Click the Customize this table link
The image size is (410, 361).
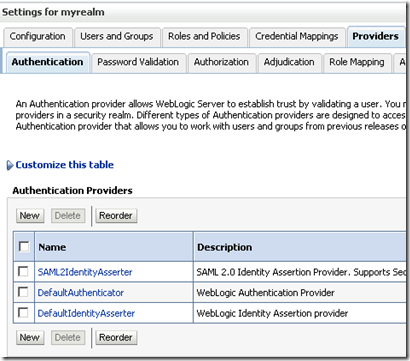(65, 165)
